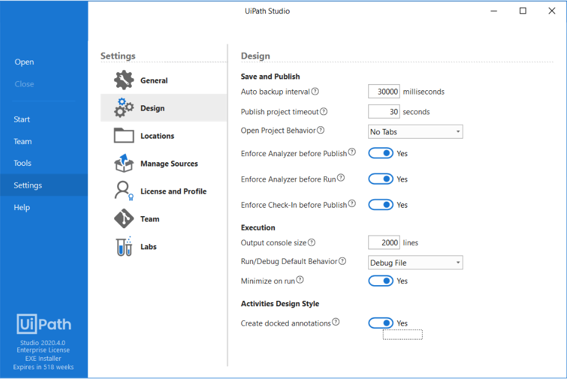This screenshot has width=567, height=380.
Task: Click help icon beside Create docked annotations
Action: point(336,322)
